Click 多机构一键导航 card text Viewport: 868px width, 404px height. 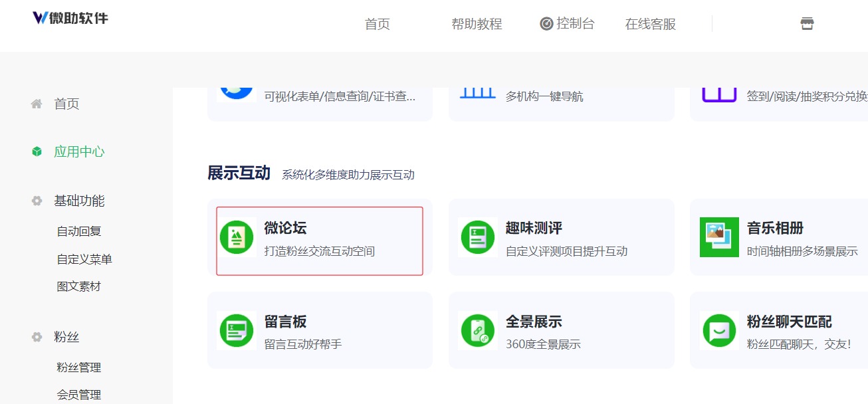pyautogui.click(x=544, y=96)
